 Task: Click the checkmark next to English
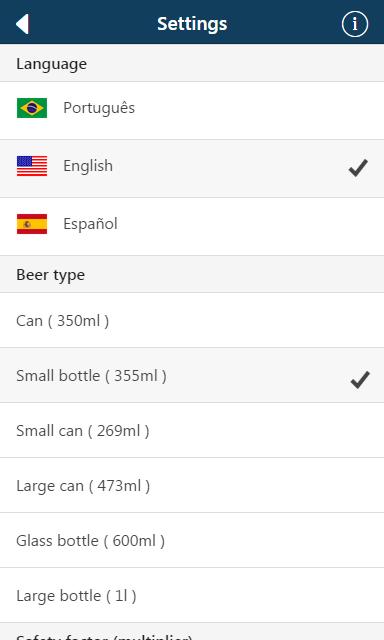click(x=358, y=168)
